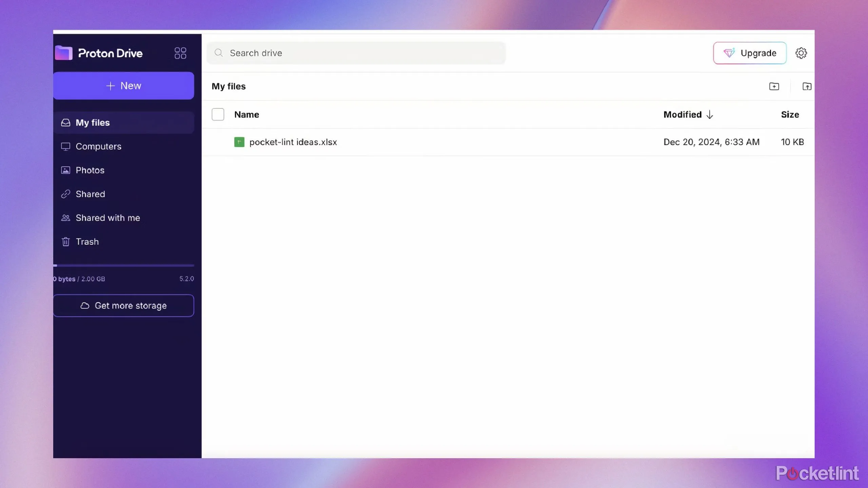
Task: Click the Trash bin icon
Action: tap(65, 242)
